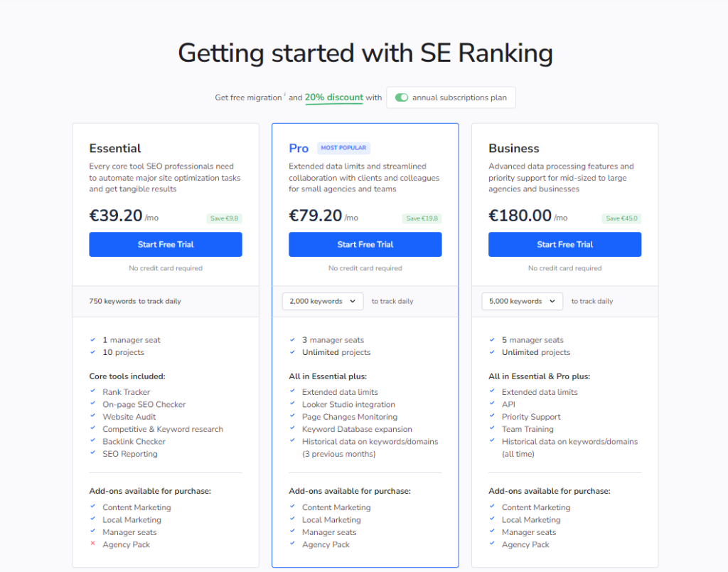The height and width of the screenshot is (572, 728).
Task: Click the free migration footnote marker
Action: (x=285, y=95)
